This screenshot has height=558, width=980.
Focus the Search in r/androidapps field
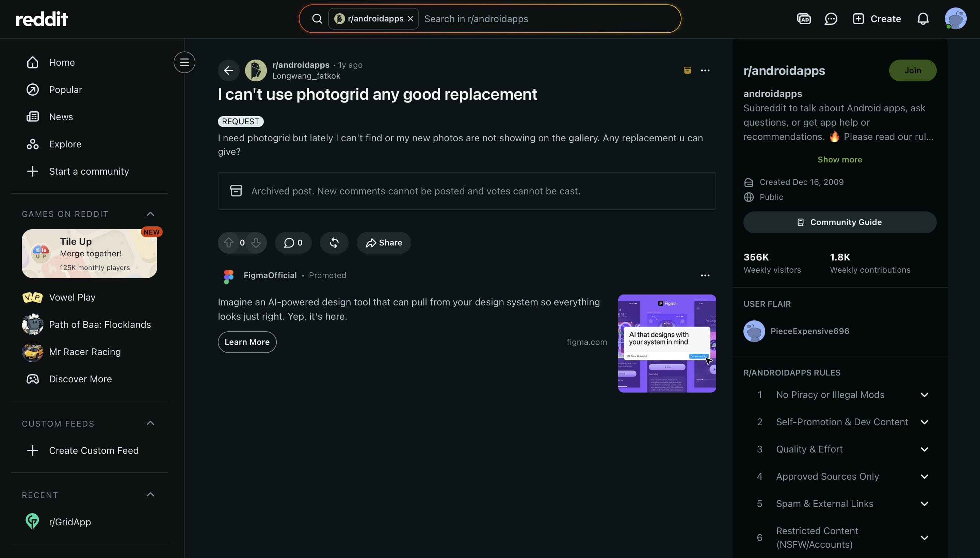[548, 19]
